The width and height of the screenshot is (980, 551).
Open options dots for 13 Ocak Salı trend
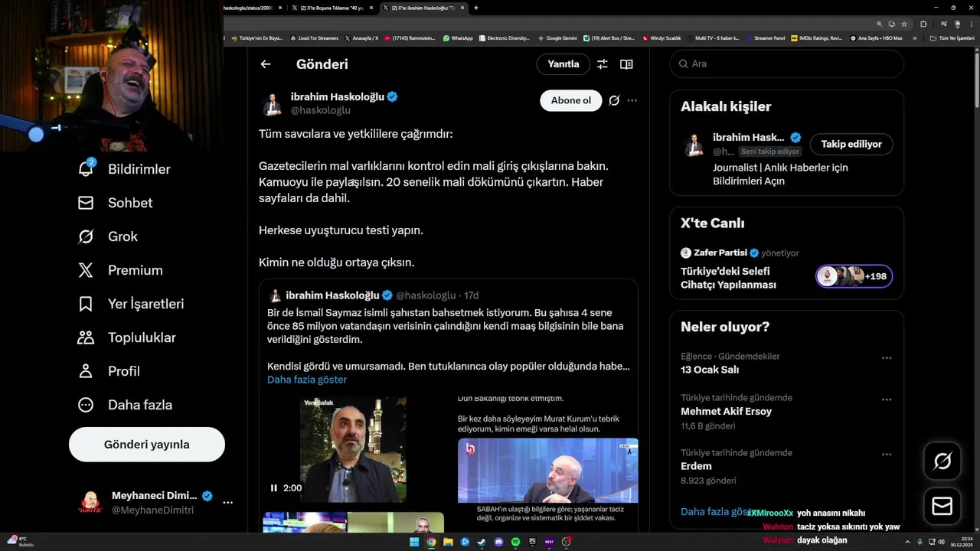pyautogui.click(x=887, y=358)
